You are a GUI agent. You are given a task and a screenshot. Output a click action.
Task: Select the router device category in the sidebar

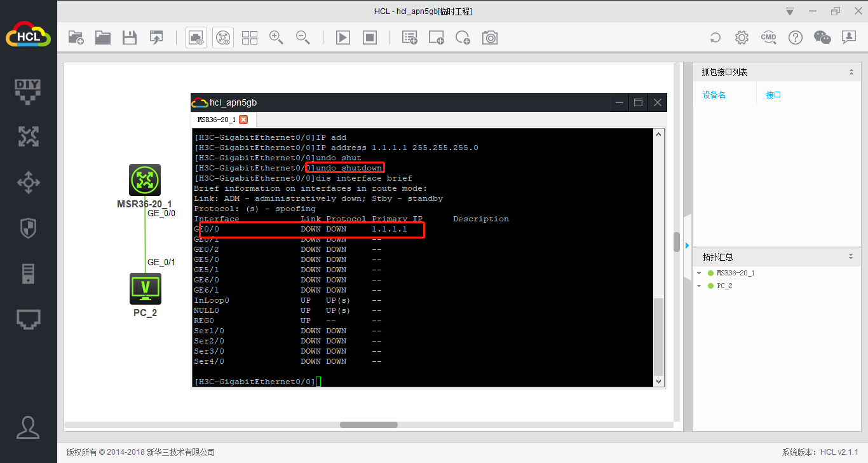point(28,136)
